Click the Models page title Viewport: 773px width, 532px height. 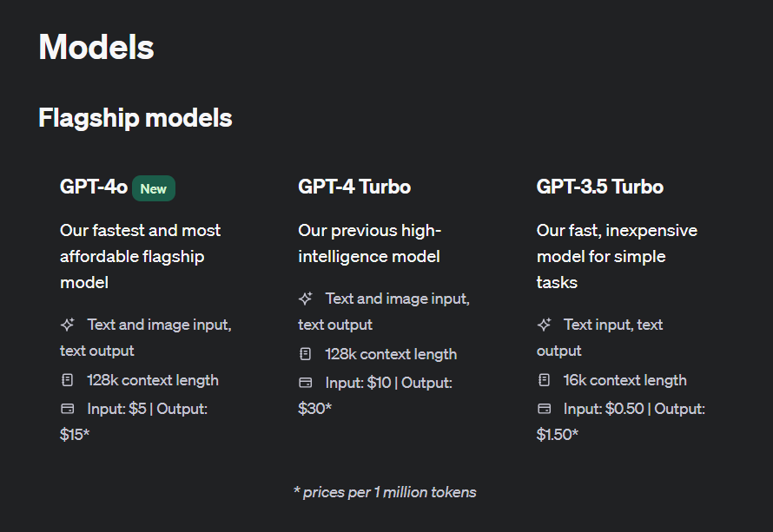(96, 47)
